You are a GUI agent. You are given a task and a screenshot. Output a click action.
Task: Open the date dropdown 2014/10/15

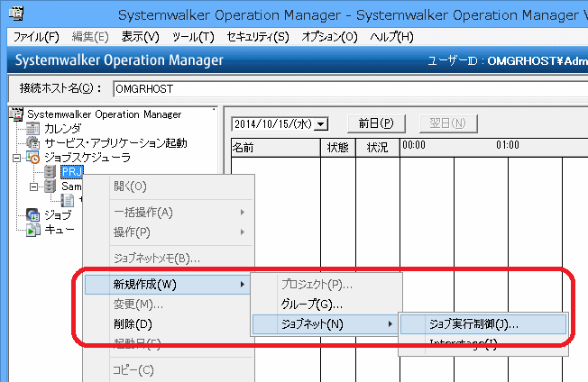(321, 124)
